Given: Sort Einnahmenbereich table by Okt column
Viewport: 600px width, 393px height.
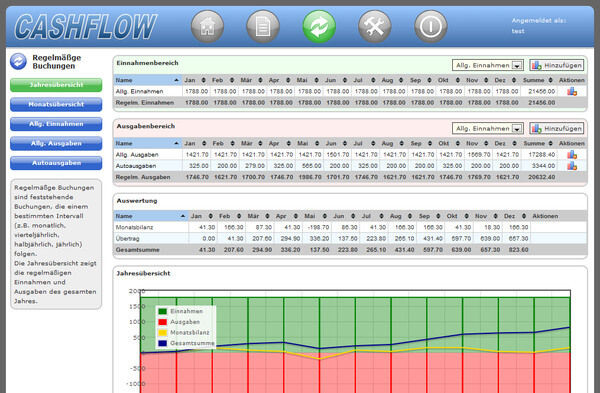Looking at the screenshot, I should point(449,80).
